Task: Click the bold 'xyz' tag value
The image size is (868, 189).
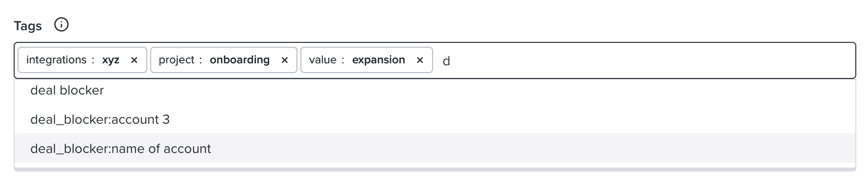Action: [111, 60]
